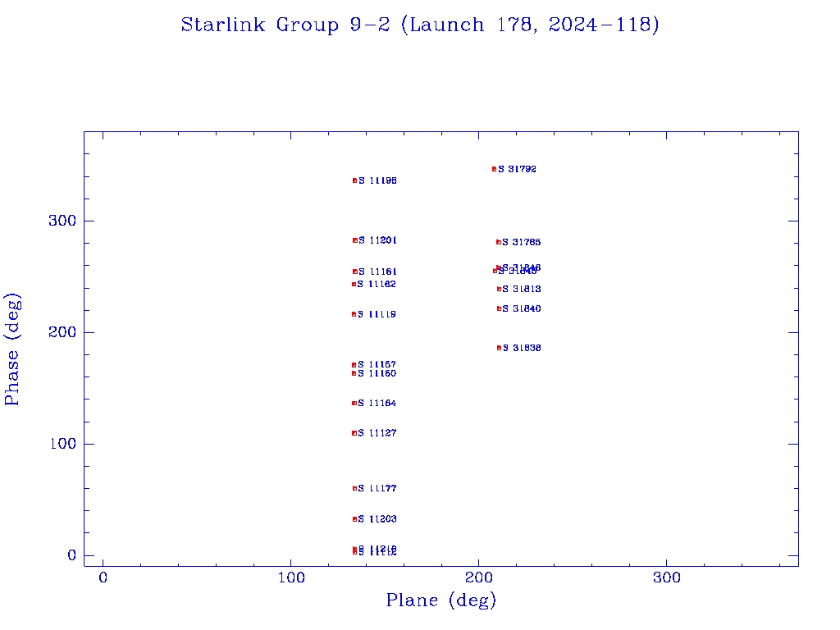
Task: Click the 200 tick on Phase axis
Action: coord(62,332)
